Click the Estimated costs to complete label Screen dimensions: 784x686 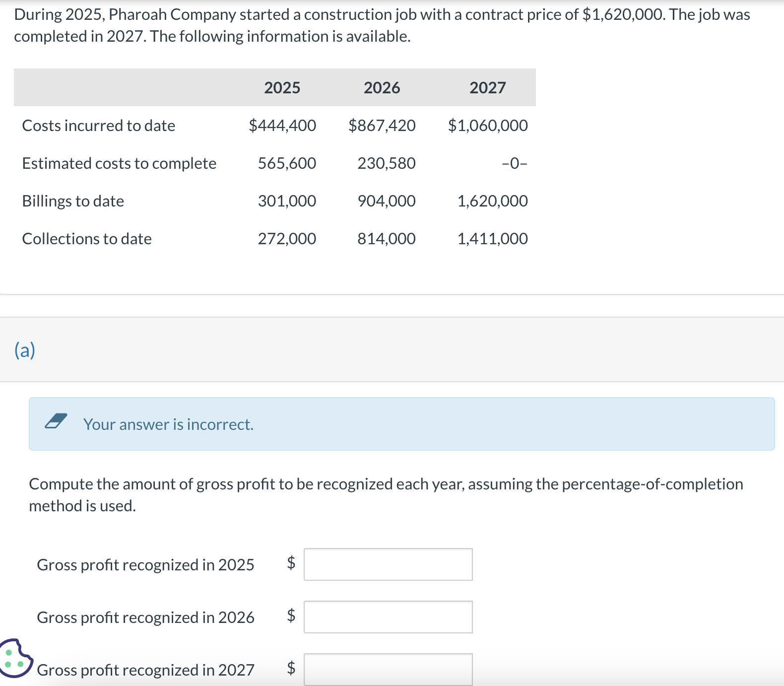coord(119,163)
